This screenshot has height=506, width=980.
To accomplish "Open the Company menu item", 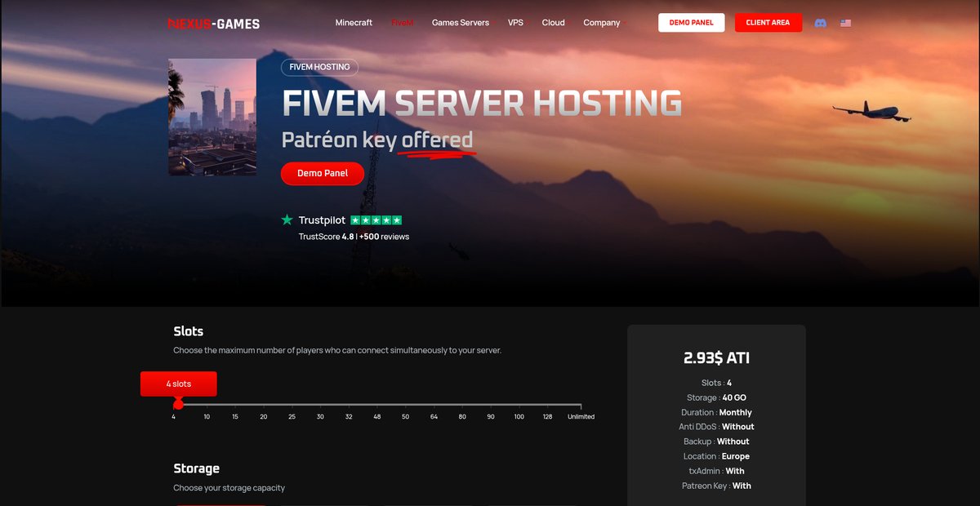I will tap(602, 23).
